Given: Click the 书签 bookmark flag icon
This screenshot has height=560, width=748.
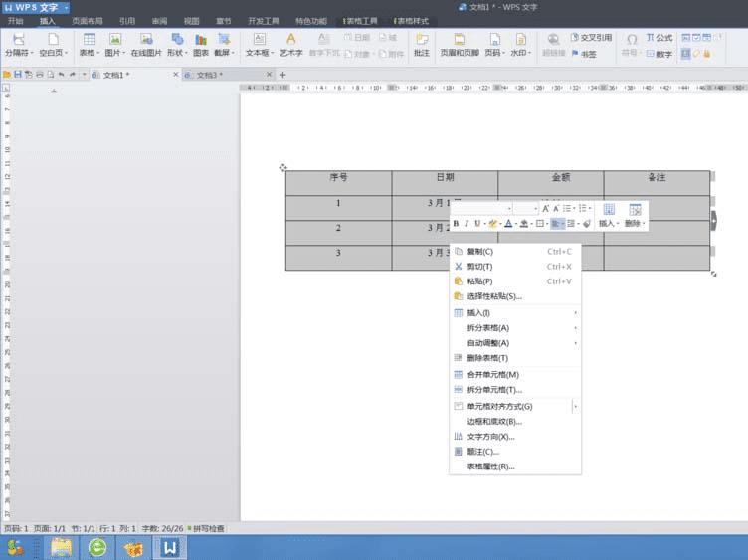Looking at the screenshot, I should 575,54.
